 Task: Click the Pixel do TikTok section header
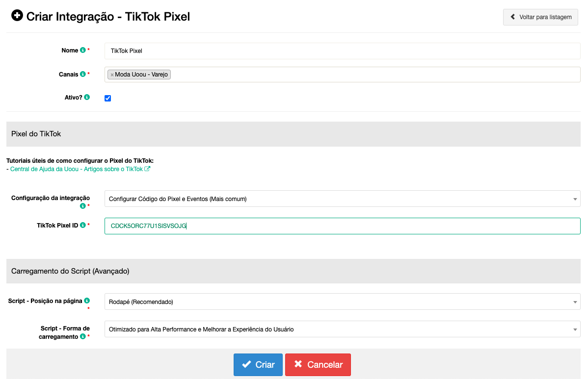tap(293, 134)
